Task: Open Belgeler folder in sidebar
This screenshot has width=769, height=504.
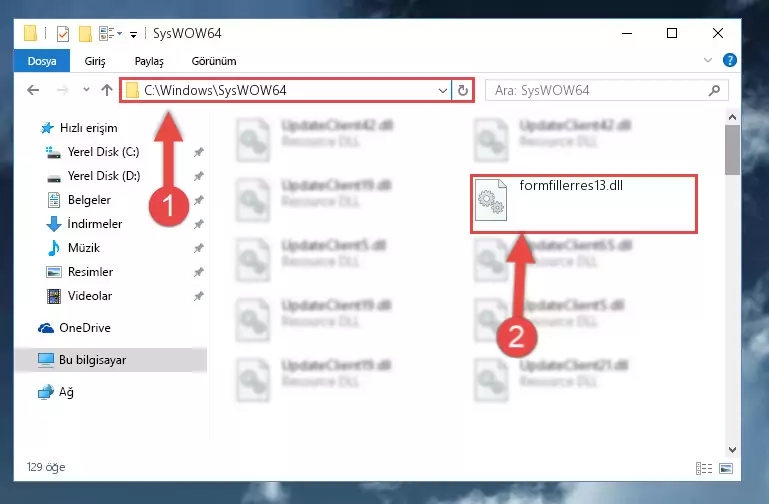Action: [79, 200]
